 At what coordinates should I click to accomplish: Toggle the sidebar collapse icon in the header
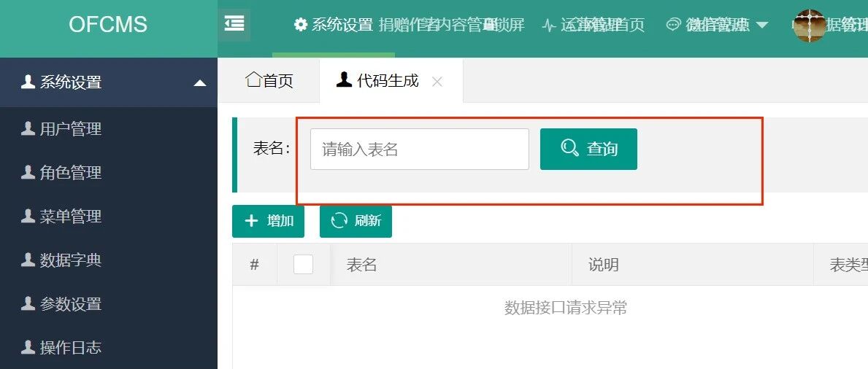[x=234, y=24]
